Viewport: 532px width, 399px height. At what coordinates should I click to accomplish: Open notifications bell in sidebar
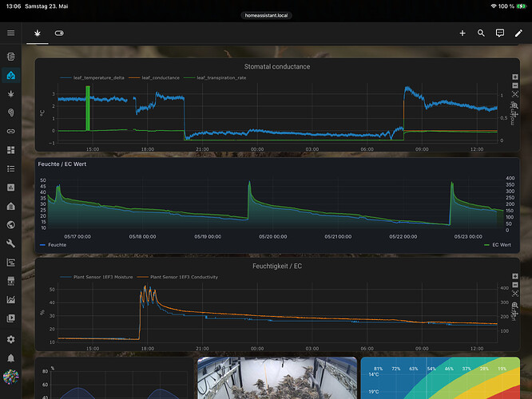click(11, 358)
